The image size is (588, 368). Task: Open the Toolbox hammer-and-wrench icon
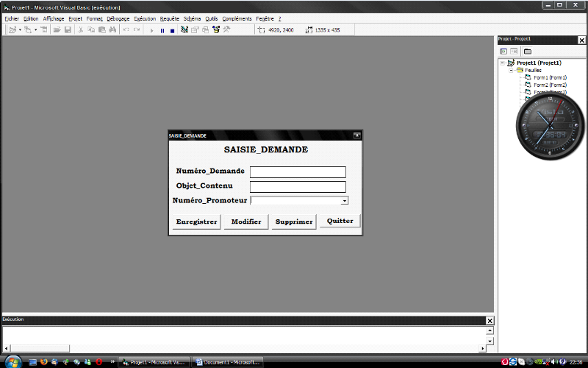pyautogui.click(x=226, y=29)
